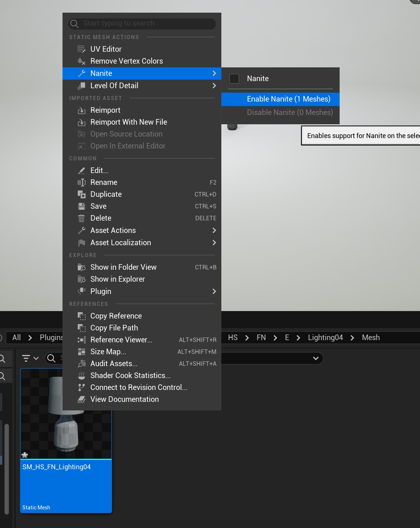Click the FN breadcrumb folder
Screen dimensions: 420x528
point(261,337)
